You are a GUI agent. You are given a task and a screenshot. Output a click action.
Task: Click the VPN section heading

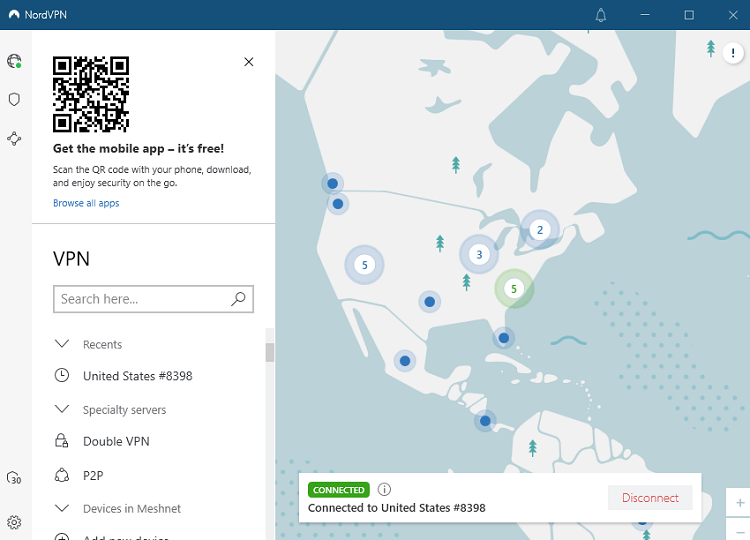tap(71, 259)
